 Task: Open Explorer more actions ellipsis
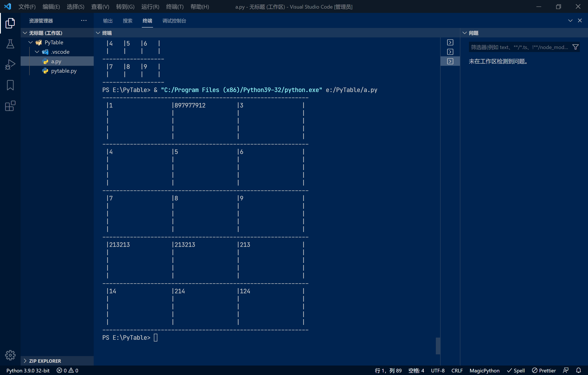point(84,20)
